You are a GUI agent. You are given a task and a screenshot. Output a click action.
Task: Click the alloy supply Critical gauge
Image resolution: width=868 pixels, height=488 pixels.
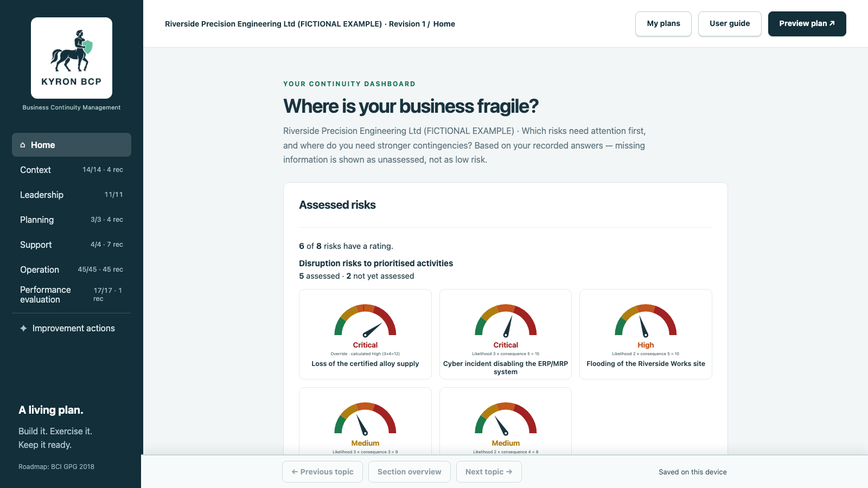(365, 320)
